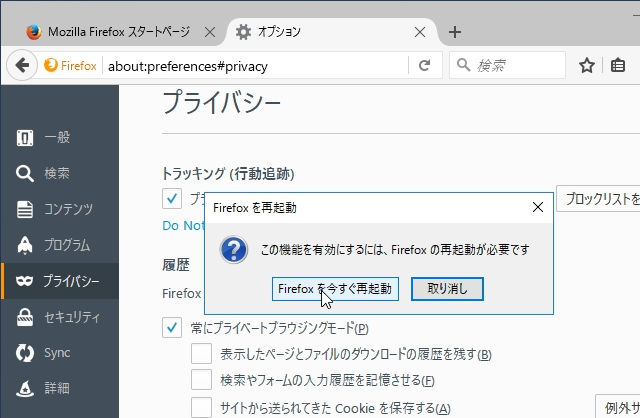
Task: Click the プライバシー mask icon
Action: coord(24,281)
